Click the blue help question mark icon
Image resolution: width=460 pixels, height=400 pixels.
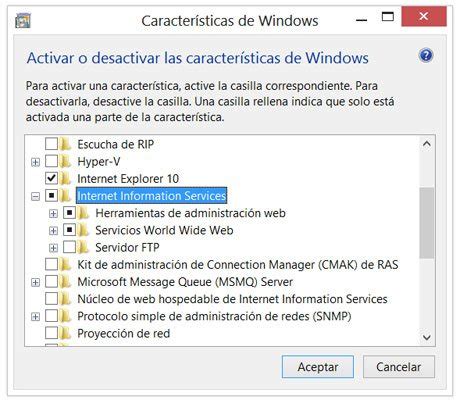(426, 55)
